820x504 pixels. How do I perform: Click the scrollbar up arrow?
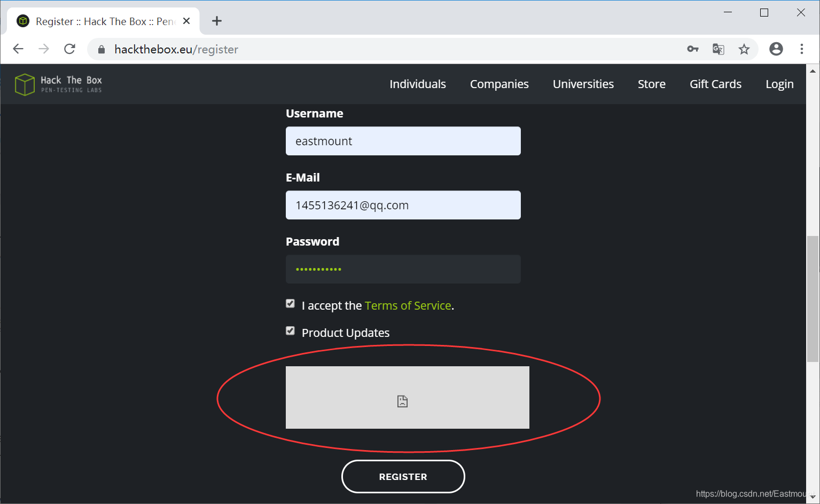click(813, 70)
